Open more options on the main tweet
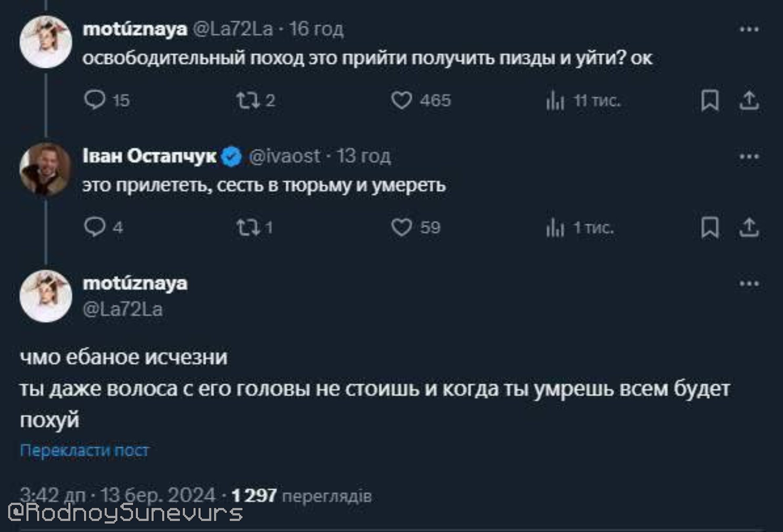Viewport: 783px width, 532px height. 749,284
